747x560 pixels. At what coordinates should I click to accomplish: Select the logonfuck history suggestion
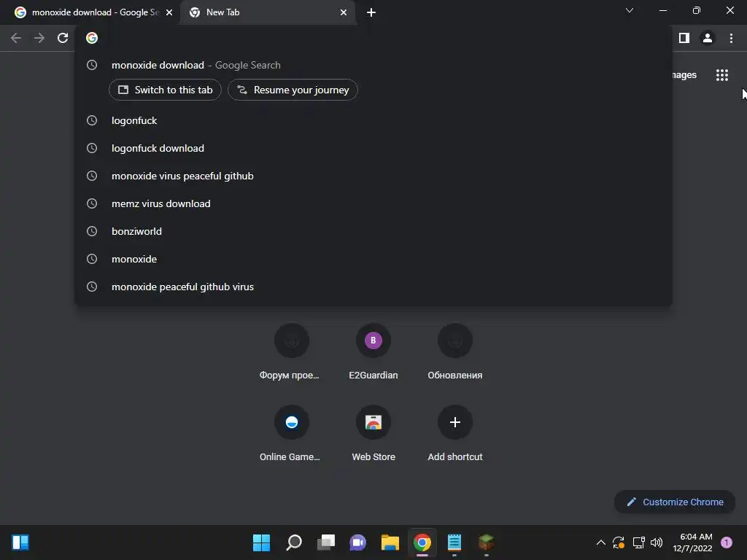point(373,120)
